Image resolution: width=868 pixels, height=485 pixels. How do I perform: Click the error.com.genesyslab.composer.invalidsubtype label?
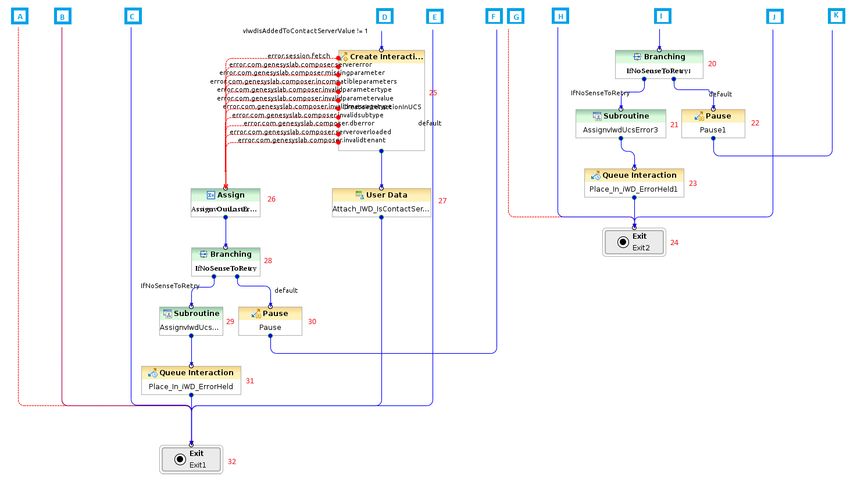pyautogui.click(x=308, y=115)
